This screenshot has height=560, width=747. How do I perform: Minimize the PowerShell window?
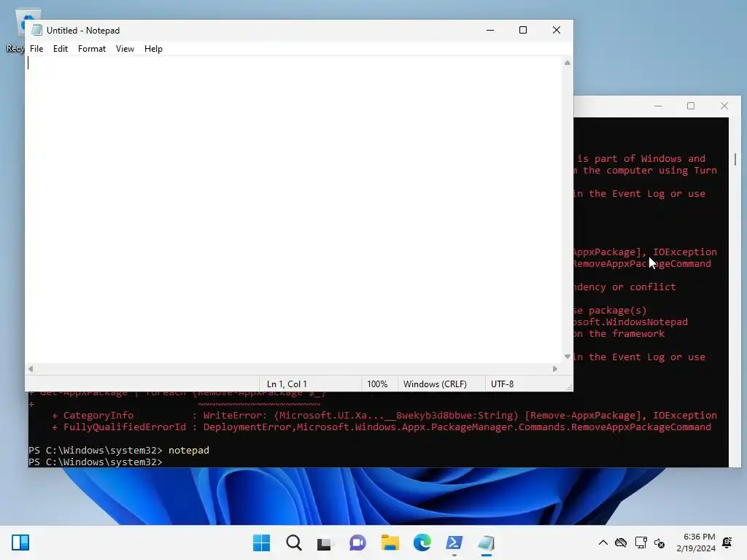pos(658,106)
